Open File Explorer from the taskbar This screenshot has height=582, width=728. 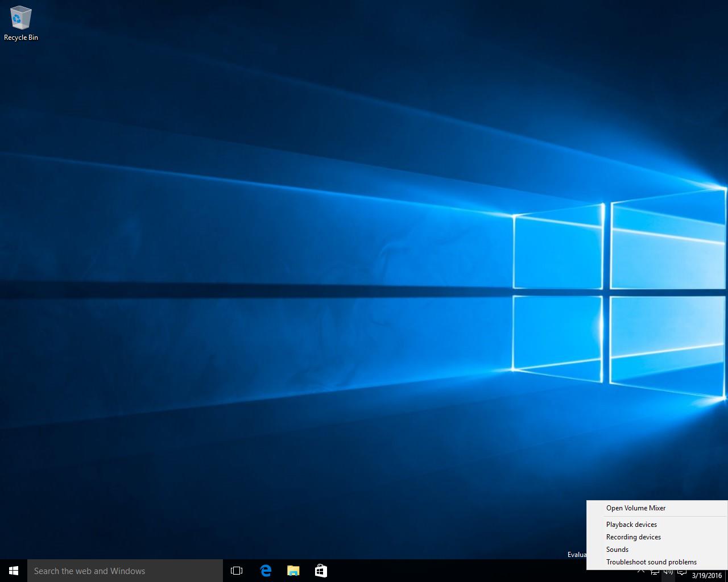click(x=293, y=571)
